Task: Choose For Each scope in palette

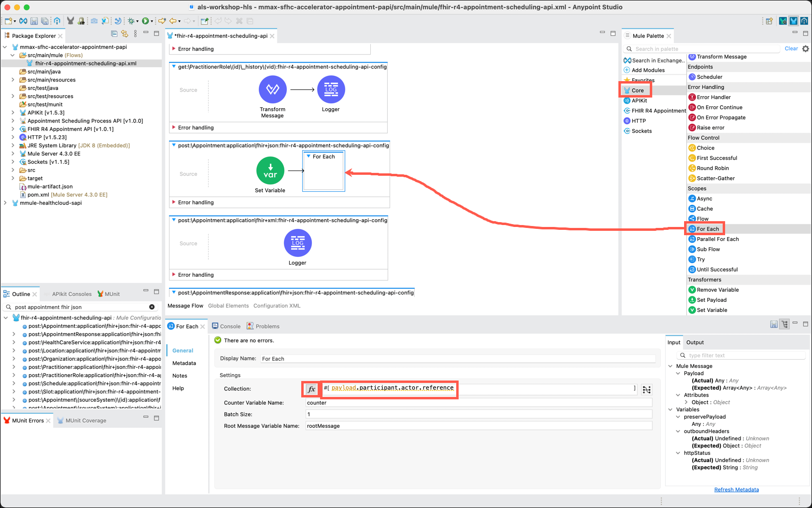Action: coord(708,229)
